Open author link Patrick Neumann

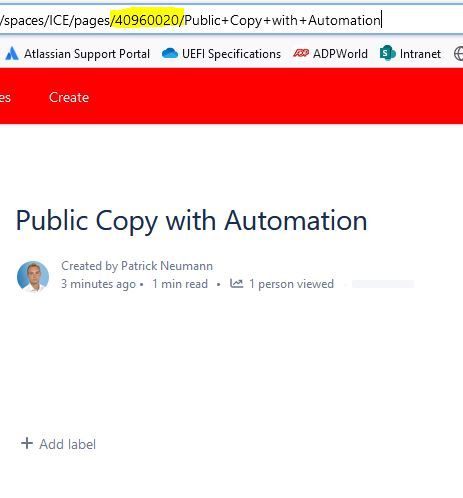[x=167, y=266]
